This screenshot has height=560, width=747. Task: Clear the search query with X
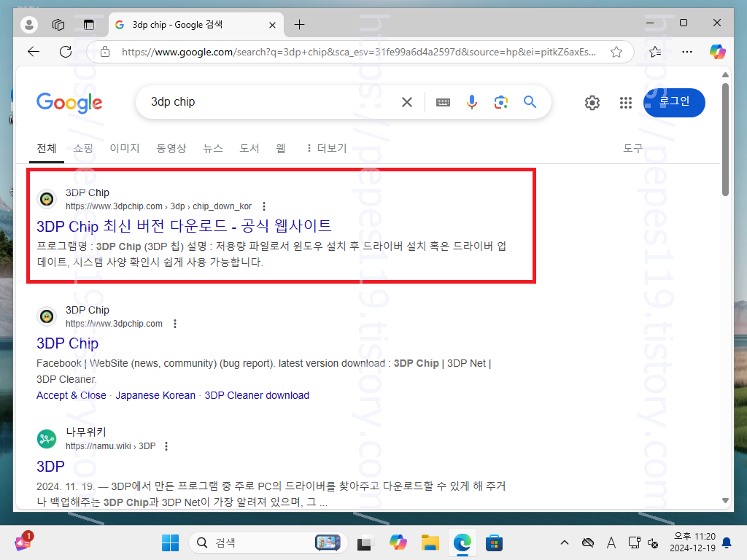(407, 102)
